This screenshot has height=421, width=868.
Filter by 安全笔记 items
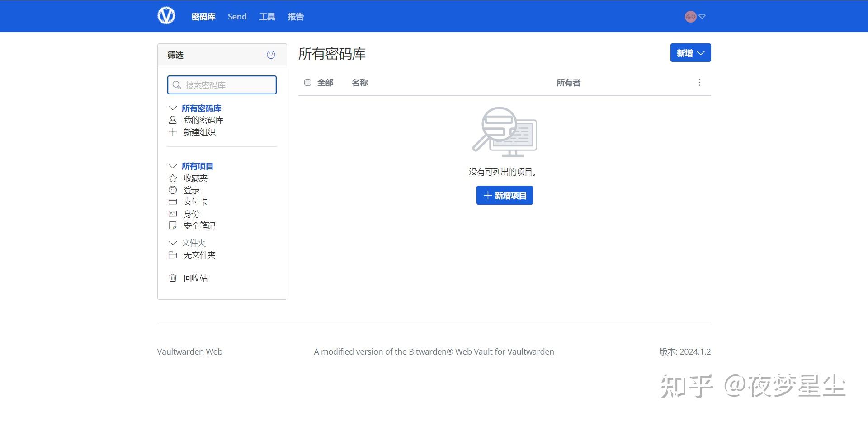199,226
